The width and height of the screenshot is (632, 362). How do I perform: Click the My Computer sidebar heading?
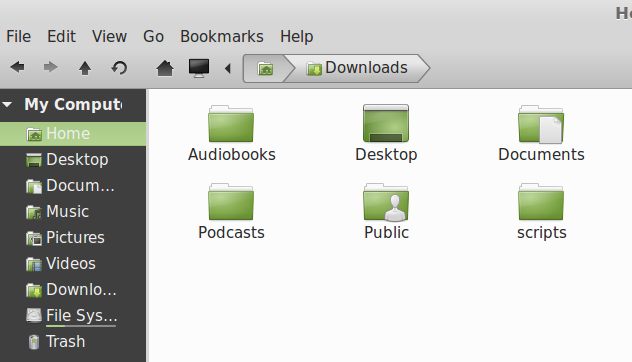point(73,105)
